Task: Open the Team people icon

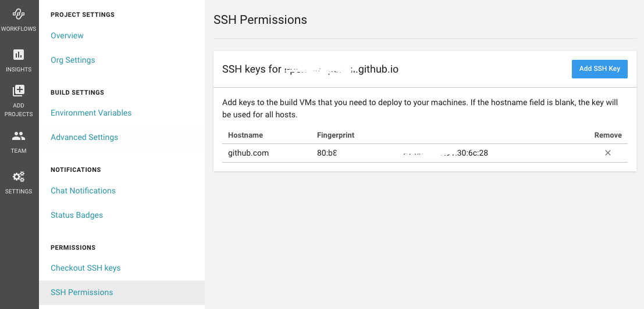Action: [19, 136]
